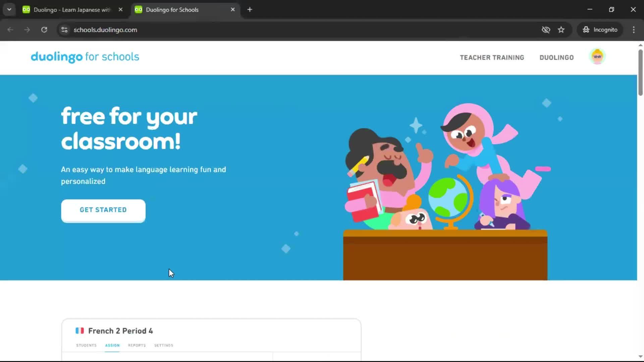The height and width of the screenshot is (362, 644).
Task: Click the Duolingo owl favicon on active tab
Action: click(138, 9)
